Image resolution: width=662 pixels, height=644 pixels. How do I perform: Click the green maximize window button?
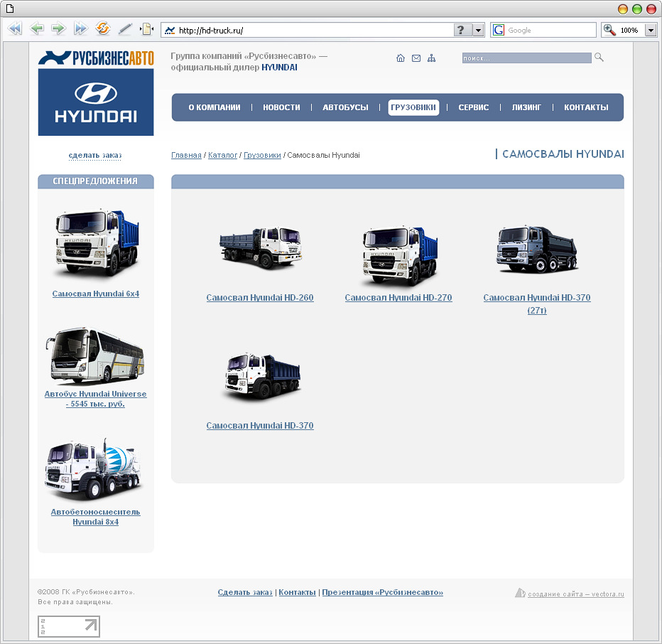click(x=637, y=9)
